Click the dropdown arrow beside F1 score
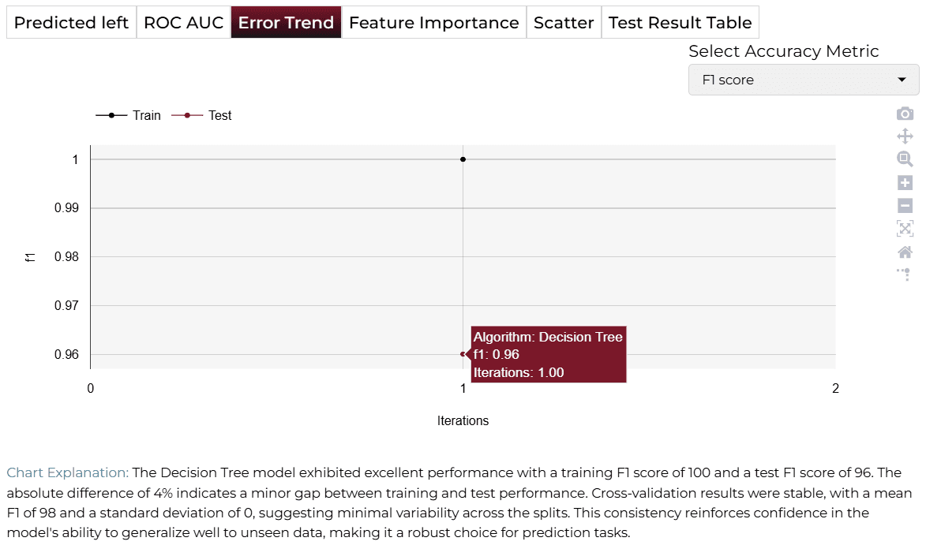926x560 pixels. [x=902, y=80]
